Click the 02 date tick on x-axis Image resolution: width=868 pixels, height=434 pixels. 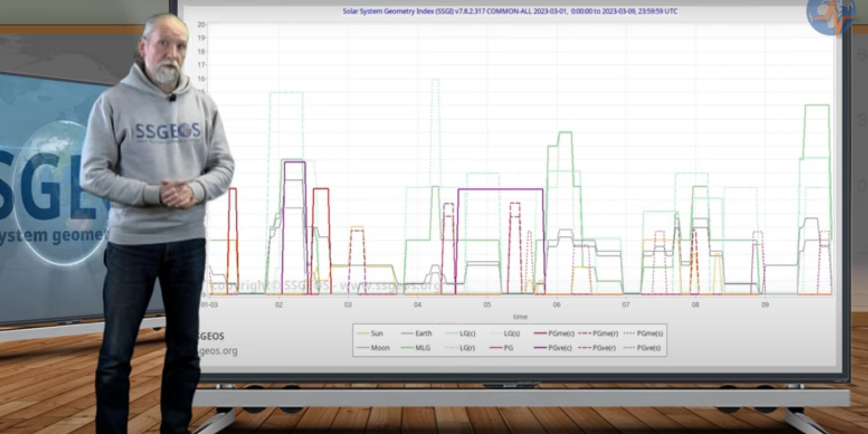pyautogui.click(x=279, y=304)
